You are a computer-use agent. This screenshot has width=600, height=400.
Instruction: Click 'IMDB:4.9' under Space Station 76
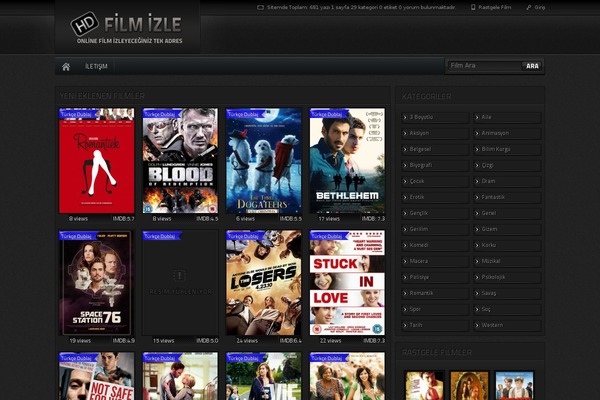[123, 341]
